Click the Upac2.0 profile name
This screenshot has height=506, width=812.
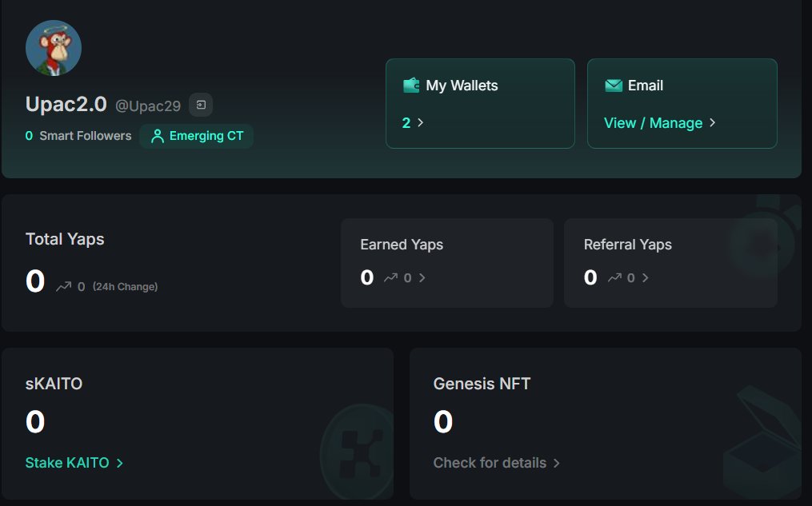click(66, 105)
